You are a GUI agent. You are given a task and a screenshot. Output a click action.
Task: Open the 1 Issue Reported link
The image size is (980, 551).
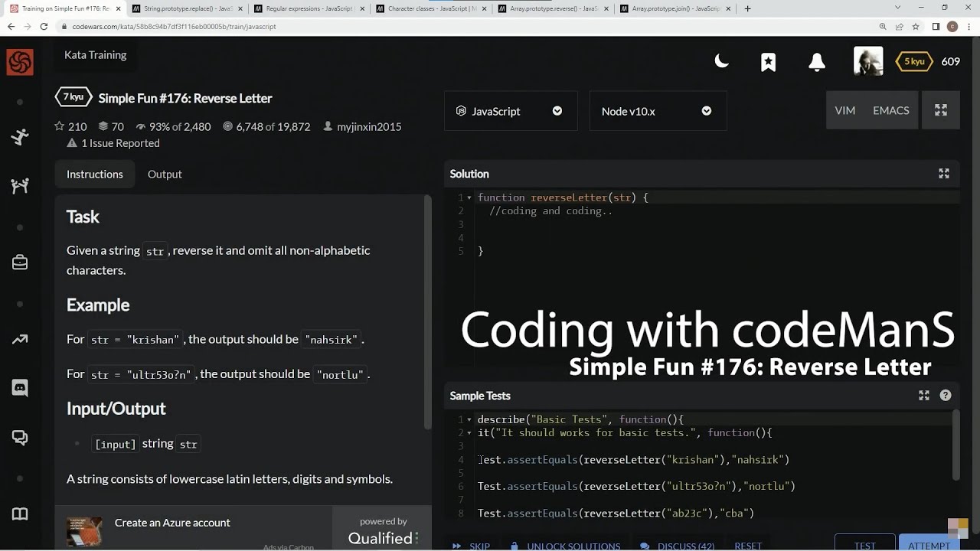[x=113, y=143]
